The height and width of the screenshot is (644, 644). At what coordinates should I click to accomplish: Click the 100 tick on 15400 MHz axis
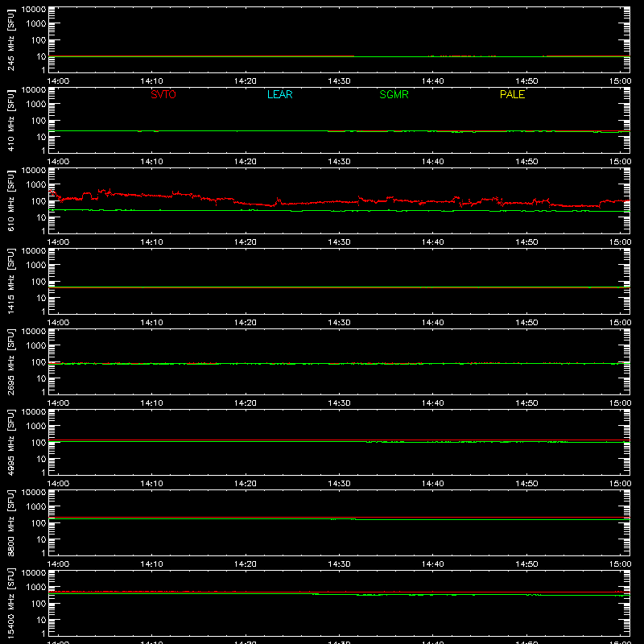pos(39,604)
